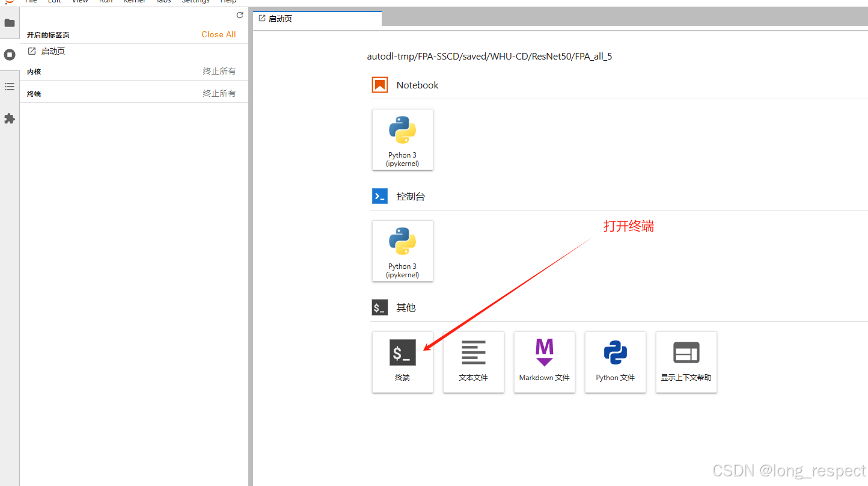Switch to the 启动页 tab
868x486 pixels.
[x=317, y=19]
